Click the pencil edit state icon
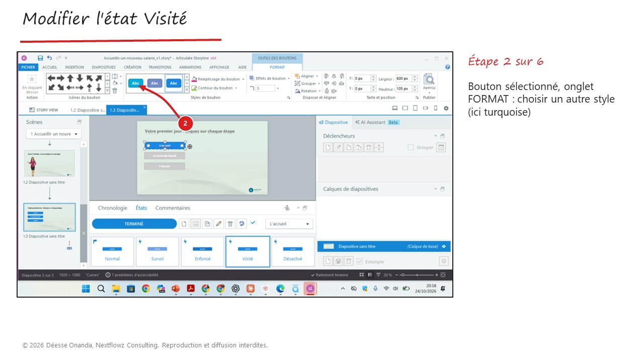Viewport: 644px width, 362px height. tap(218, 224)
